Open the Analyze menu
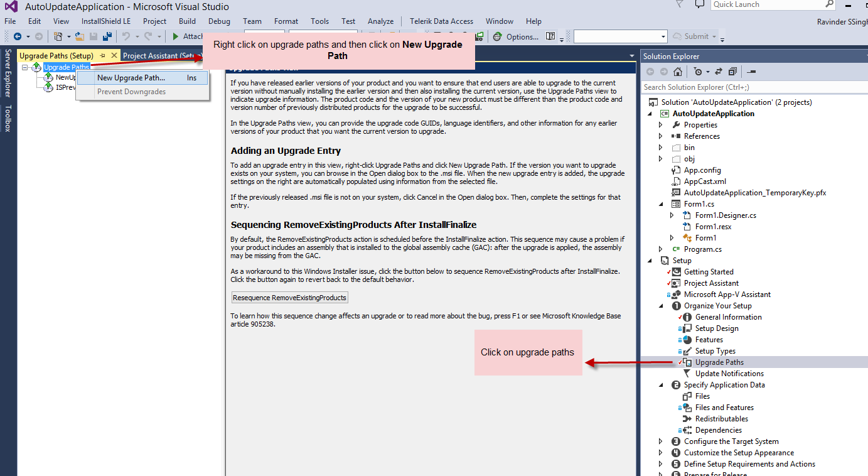This screenshot has height=476, width=868. 380,21
